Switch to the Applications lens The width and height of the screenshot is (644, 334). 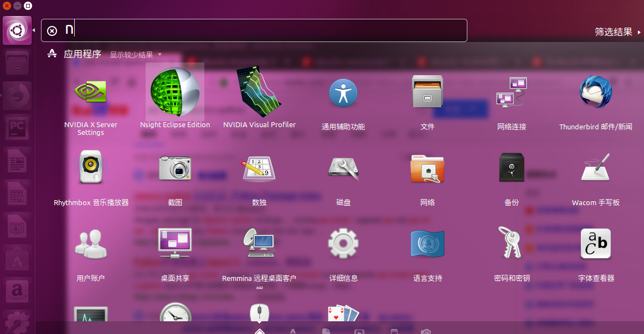click(x=293, y=331)
